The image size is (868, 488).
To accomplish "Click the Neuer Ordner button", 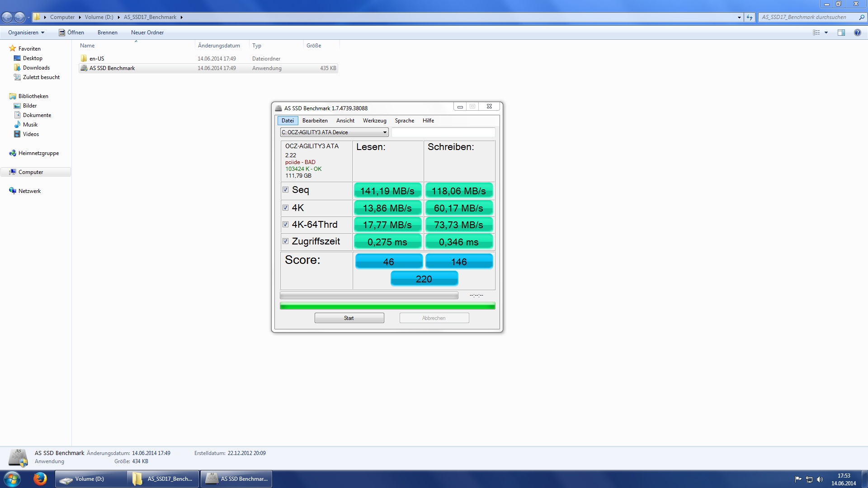I will [147, 33].
